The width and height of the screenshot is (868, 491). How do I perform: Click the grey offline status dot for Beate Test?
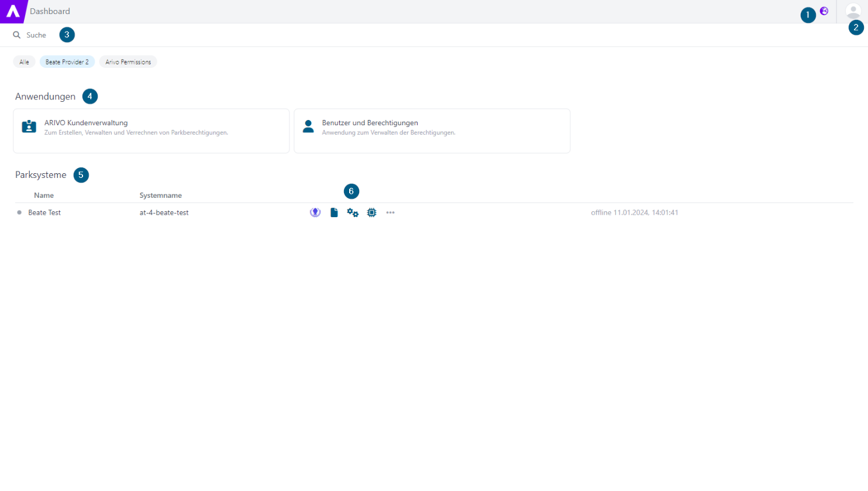[x=19, y=212]
